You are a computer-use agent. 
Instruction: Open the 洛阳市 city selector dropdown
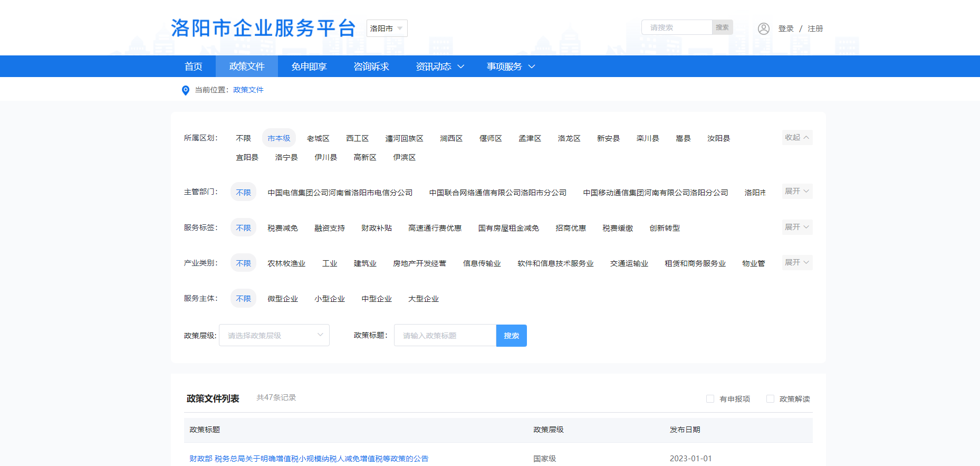[387, 28]
